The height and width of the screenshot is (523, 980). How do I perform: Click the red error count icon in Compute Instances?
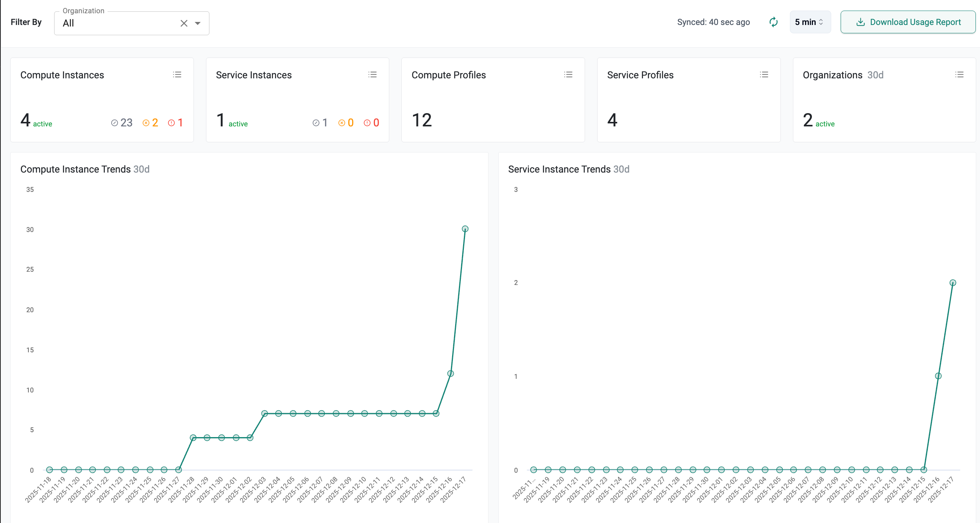(171, 123)
